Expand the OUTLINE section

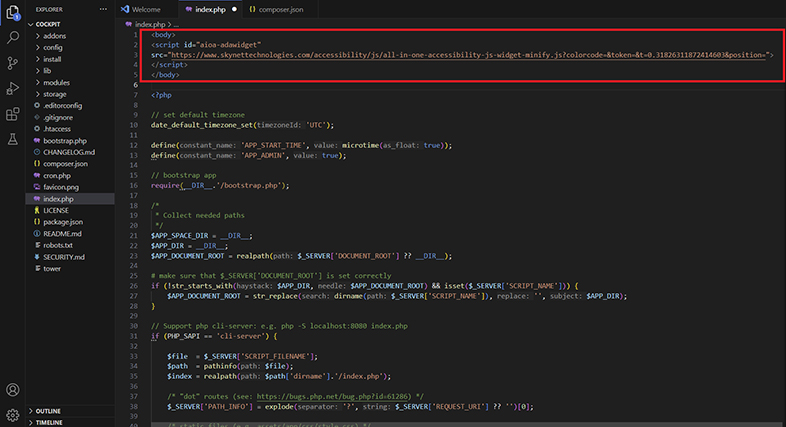click(48, 411)
